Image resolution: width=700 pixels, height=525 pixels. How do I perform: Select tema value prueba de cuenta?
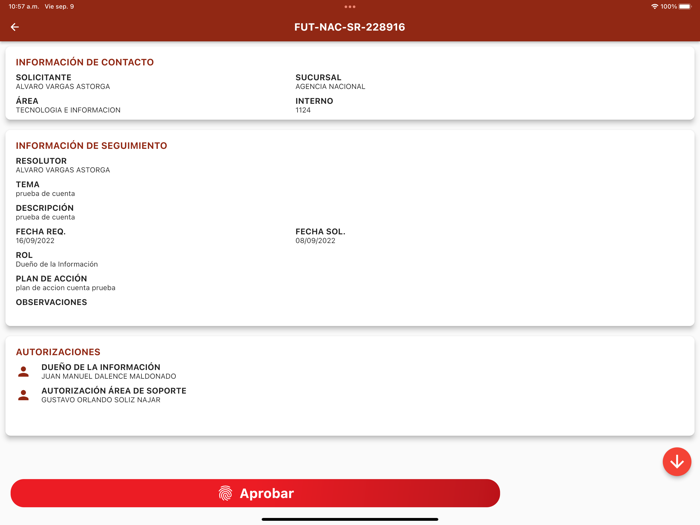46,194
